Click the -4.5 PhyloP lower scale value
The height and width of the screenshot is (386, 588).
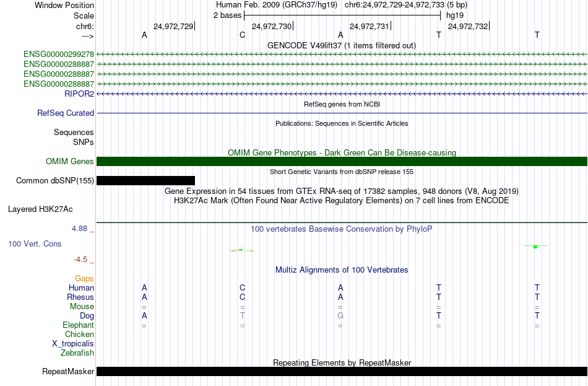tap(80, 260)
